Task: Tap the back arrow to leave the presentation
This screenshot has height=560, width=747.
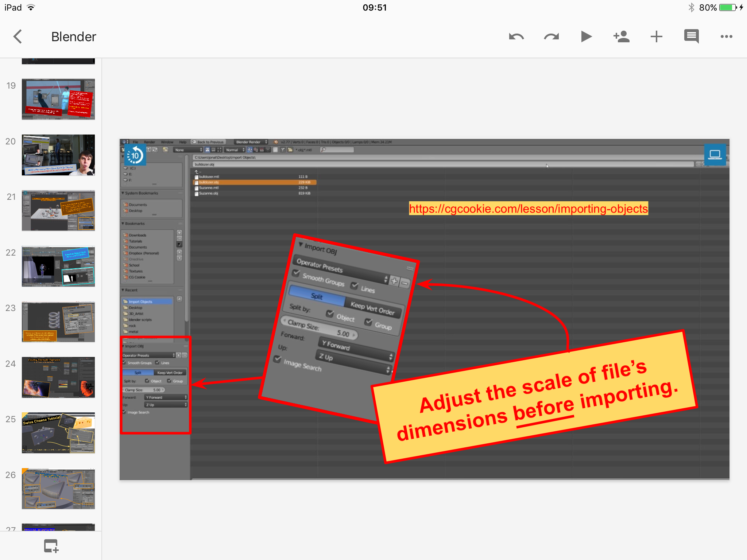Action: pos(18,36)
